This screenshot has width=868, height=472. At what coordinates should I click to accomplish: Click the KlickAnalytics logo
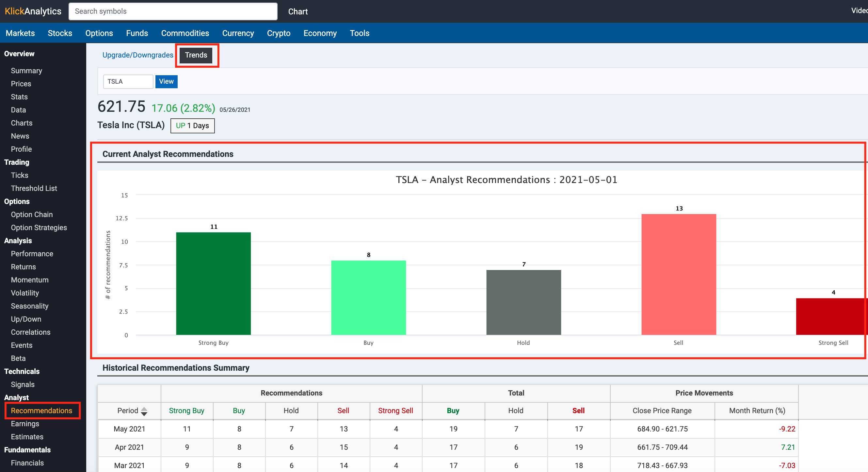[33, 11]
